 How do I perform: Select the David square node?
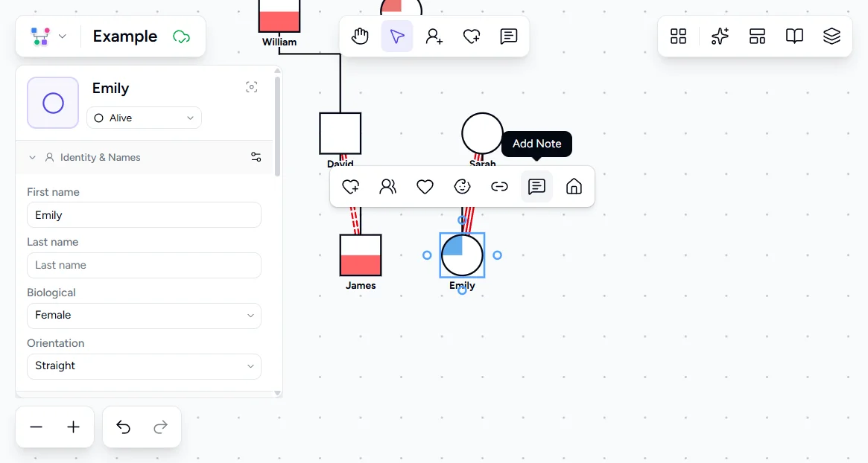point(340,133)
